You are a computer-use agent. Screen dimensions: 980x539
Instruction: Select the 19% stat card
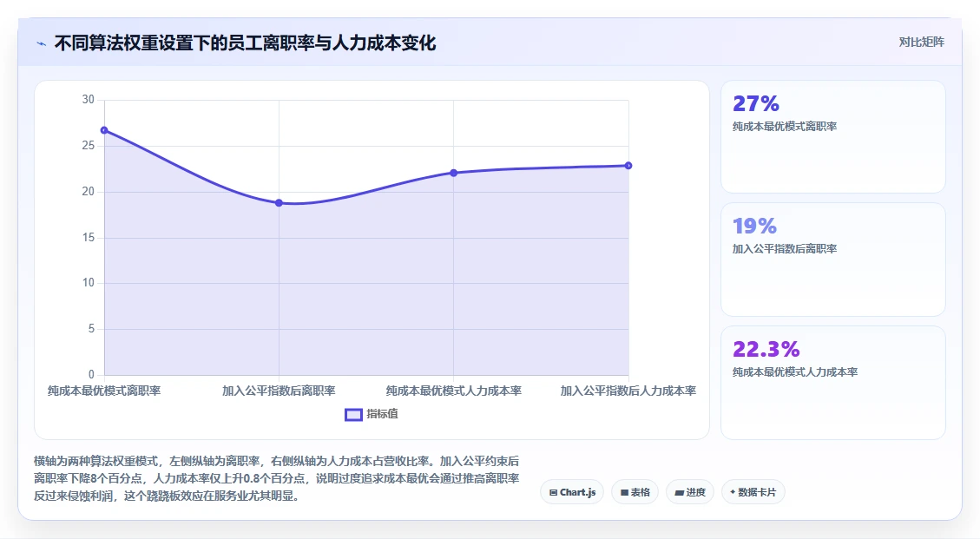tap(833, 260)
